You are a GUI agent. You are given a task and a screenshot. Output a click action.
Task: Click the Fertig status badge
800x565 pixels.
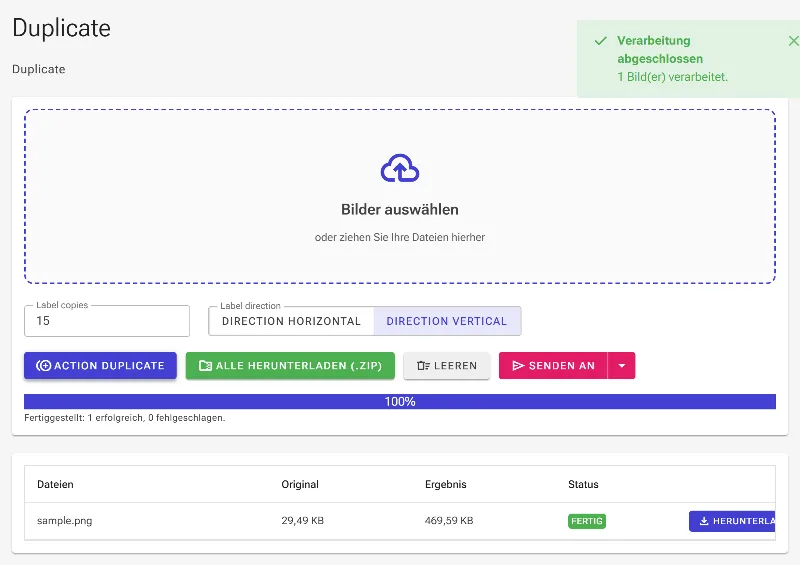pos(587,521)
